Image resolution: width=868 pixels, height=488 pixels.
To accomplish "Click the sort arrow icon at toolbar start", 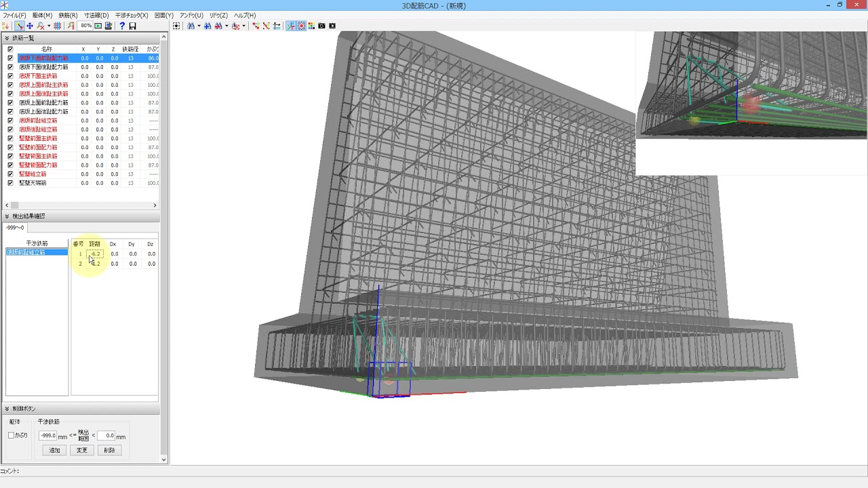I will (6, 26).
